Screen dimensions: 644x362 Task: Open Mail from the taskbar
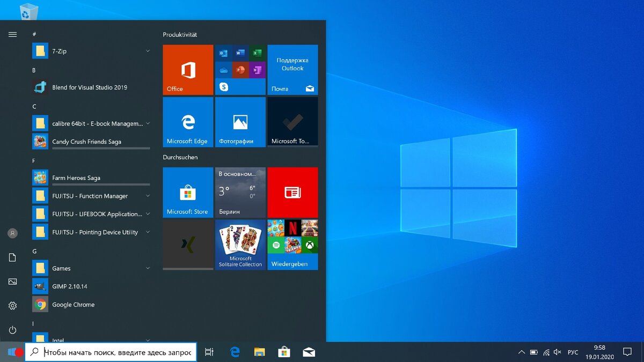[x=309, y=352]
